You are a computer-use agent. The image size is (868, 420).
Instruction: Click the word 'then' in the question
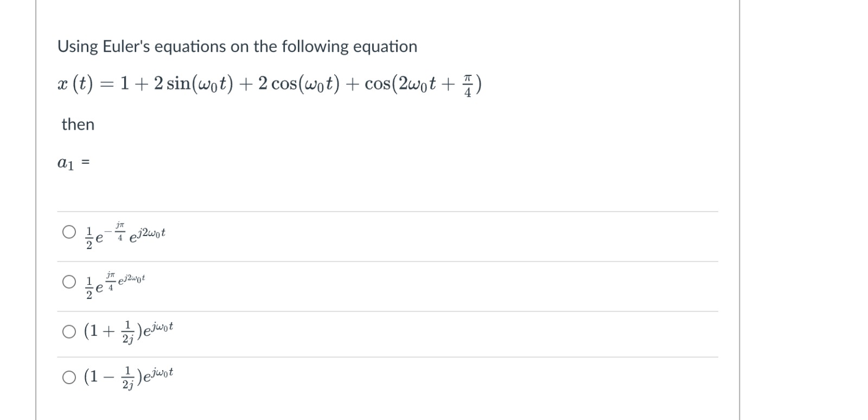tap(78, 124)
